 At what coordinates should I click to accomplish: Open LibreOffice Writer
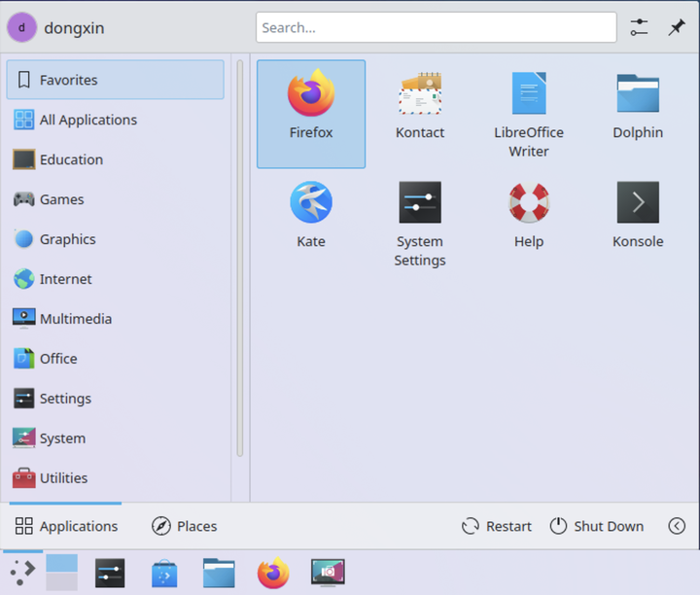(529, 115)
